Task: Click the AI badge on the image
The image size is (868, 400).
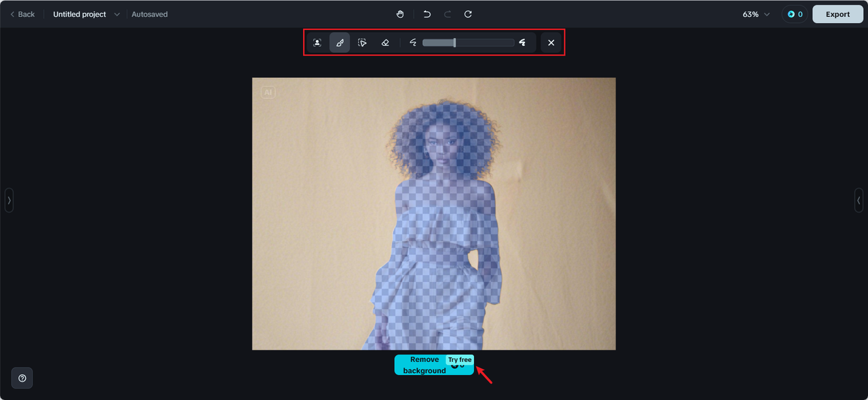Action: (268, 92)
